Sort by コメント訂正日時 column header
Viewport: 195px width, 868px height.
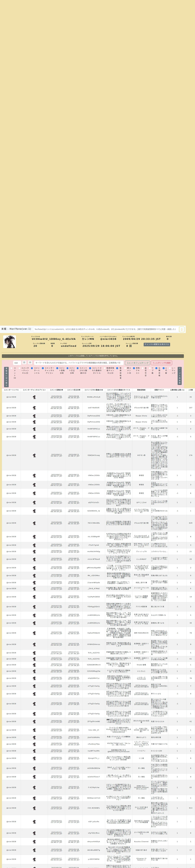[x=74, y=390]
